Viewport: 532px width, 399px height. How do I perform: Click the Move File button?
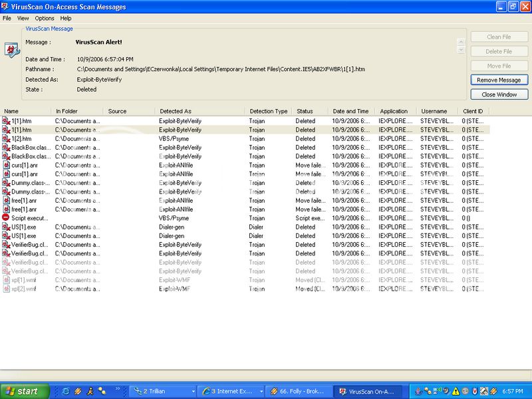pos(499,66)
